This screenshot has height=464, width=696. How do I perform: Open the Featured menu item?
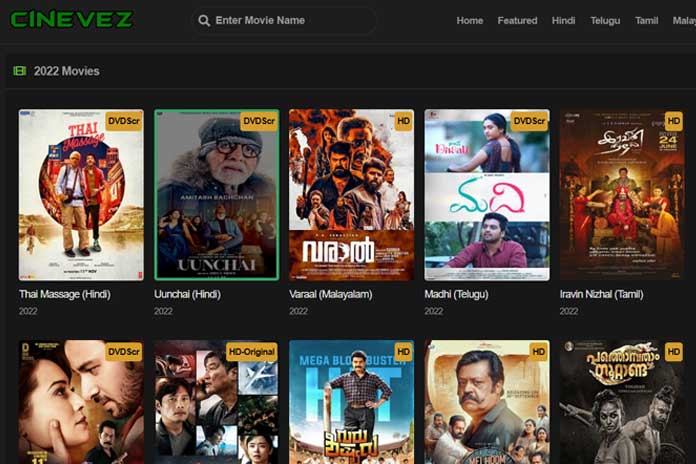[517, 20]
